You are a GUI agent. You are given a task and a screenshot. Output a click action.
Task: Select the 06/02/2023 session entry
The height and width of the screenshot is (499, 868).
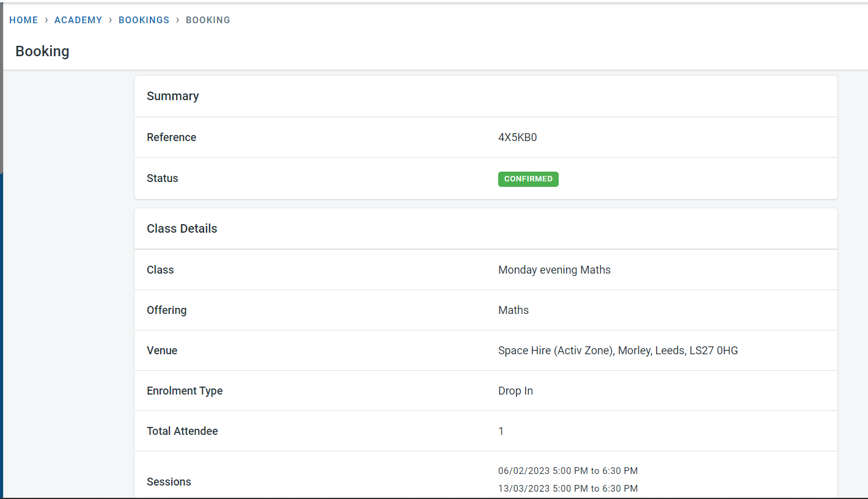(567, 471)
